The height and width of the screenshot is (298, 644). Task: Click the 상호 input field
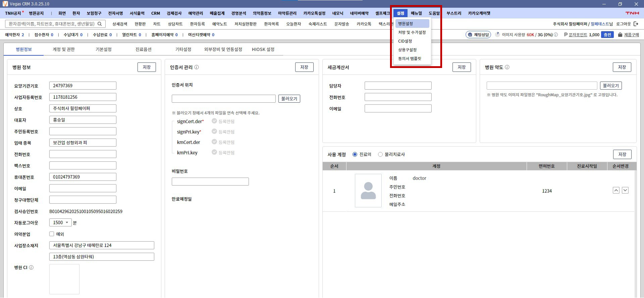83,108
